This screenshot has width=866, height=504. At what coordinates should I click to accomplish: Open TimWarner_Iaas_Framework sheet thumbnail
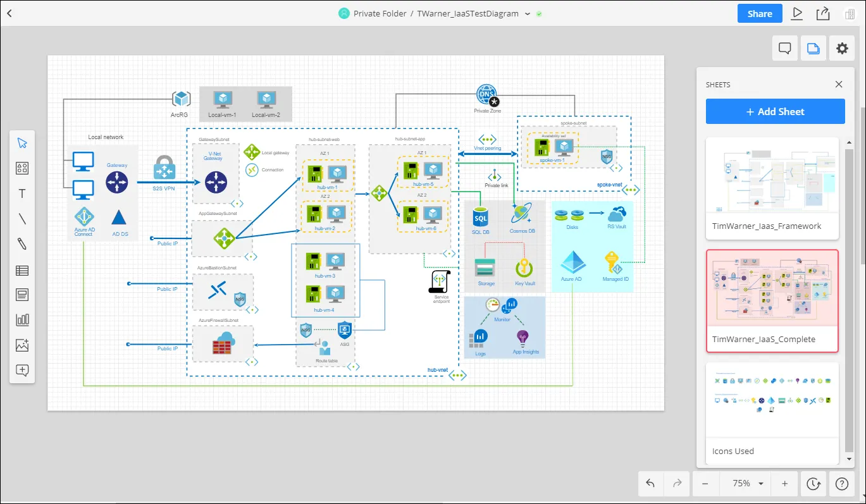(x=772, y=188)
